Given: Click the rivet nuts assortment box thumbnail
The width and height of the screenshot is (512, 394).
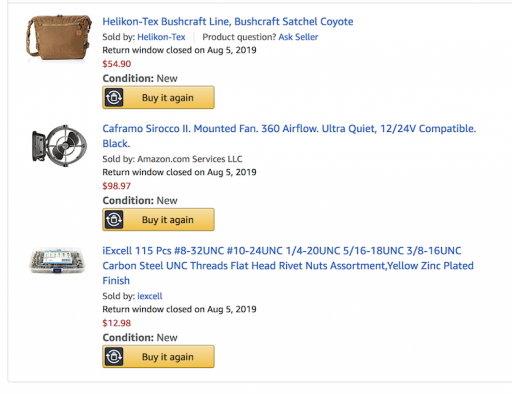Looking at the screenshot, I should click(x=58, y=261).
